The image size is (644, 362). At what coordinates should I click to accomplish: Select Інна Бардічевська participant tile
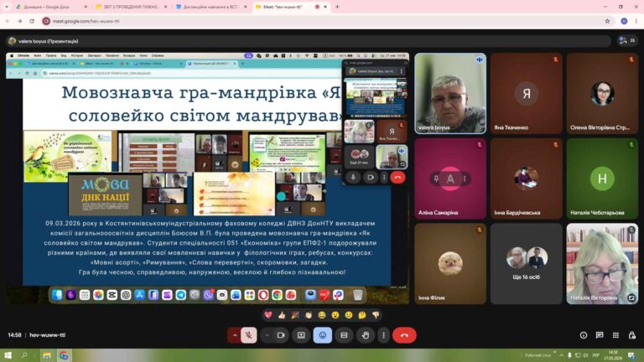tap(526, 178)
